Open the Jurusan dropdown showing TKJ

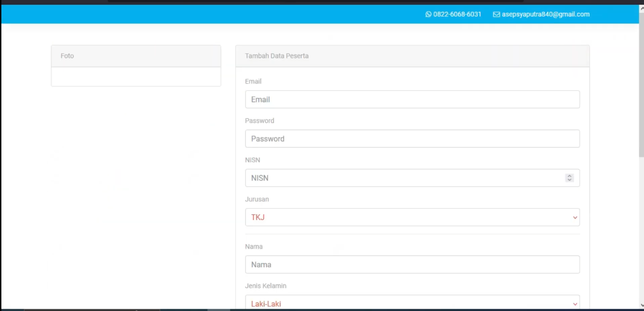pyautogui.click(x=412, y=217)
